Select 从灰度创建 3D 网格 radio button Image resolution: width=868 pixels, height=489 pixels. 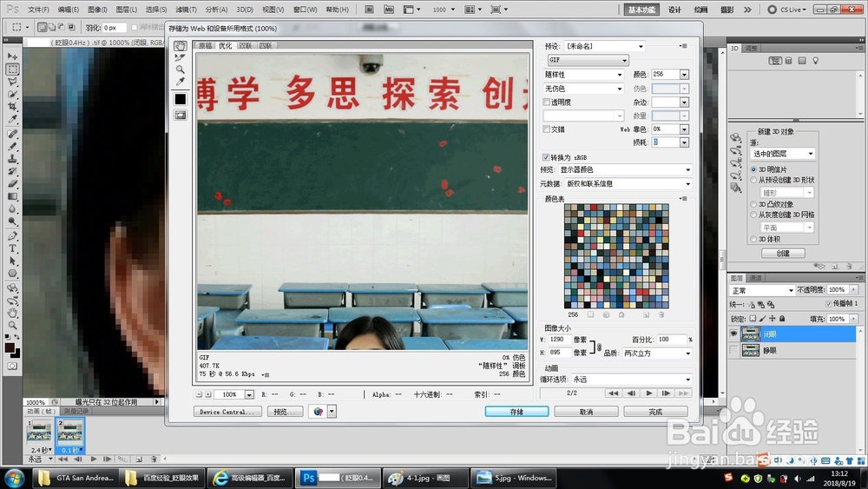[x=753, y=215]
